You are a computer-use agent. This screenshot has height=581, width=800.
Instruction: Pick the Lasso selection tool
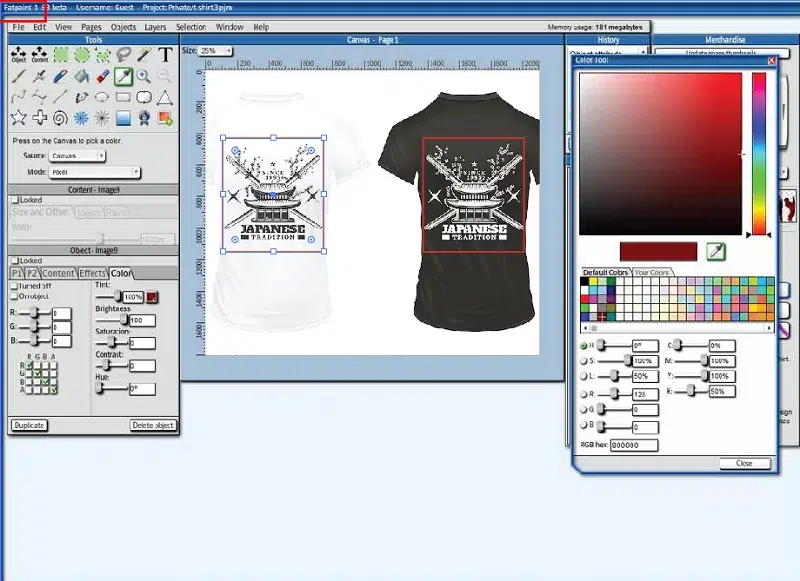click(123, 54)
